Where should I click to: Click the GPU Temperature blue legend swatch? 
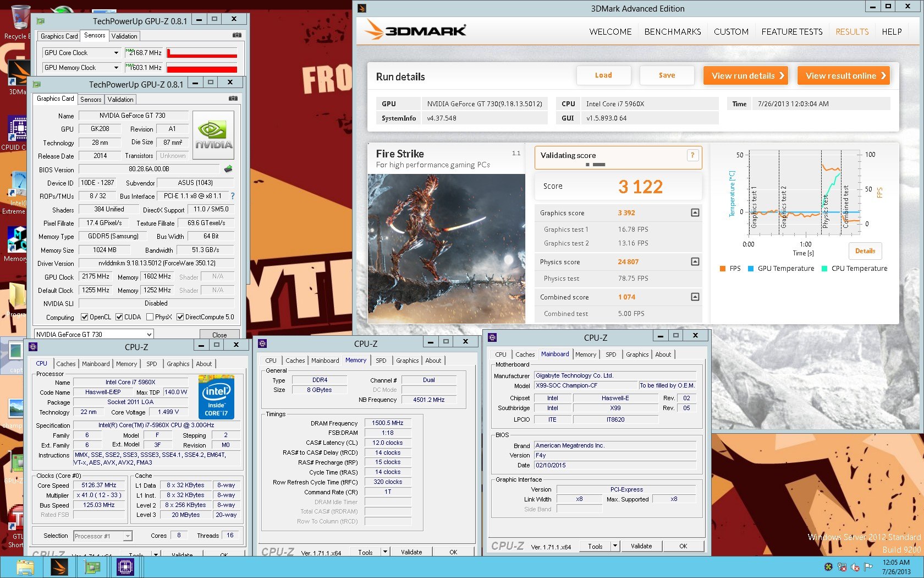click(751, 269)
